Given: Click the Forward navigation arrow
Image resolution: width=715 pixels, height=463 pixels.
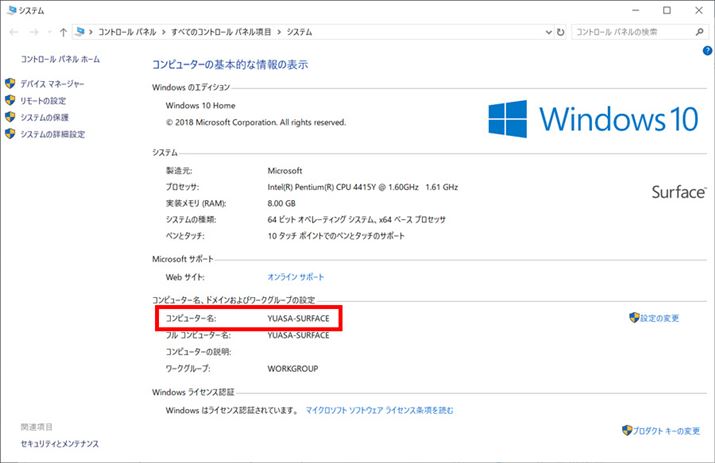Looking at the screenshot, I should coord(34,32).
